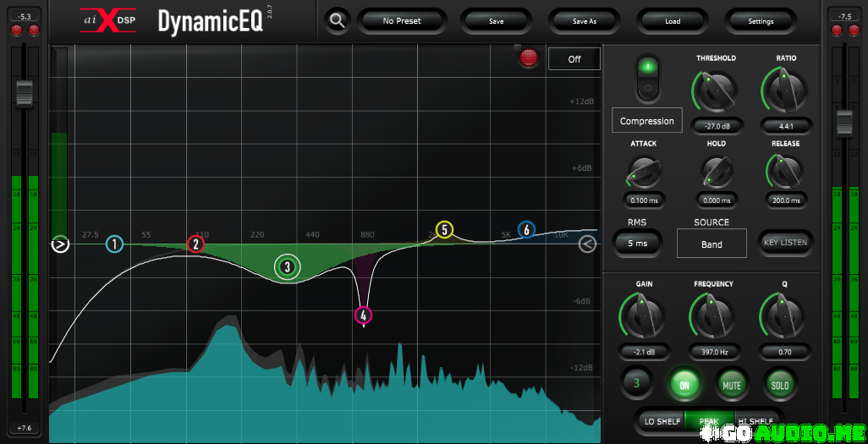Screen dimensions: 868x444
Task: Select the blue band 6 node
Action: click(526, 229)
